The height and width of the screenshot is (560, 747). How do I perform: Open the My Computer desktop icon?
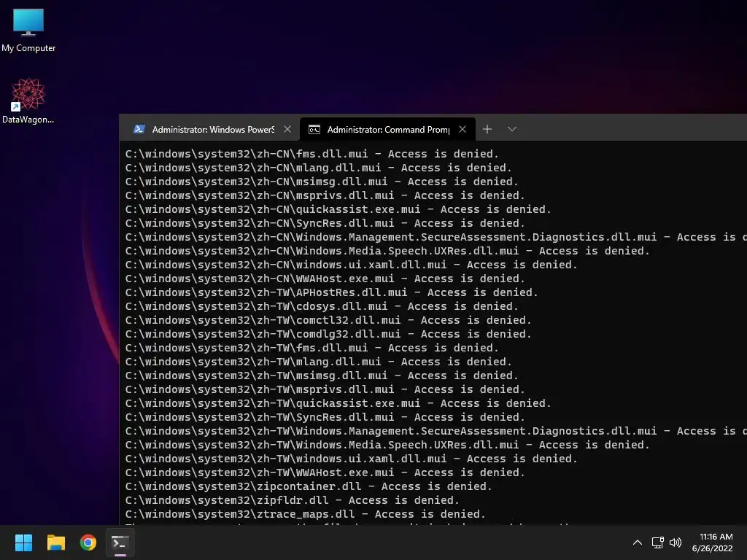click(28, 30)
